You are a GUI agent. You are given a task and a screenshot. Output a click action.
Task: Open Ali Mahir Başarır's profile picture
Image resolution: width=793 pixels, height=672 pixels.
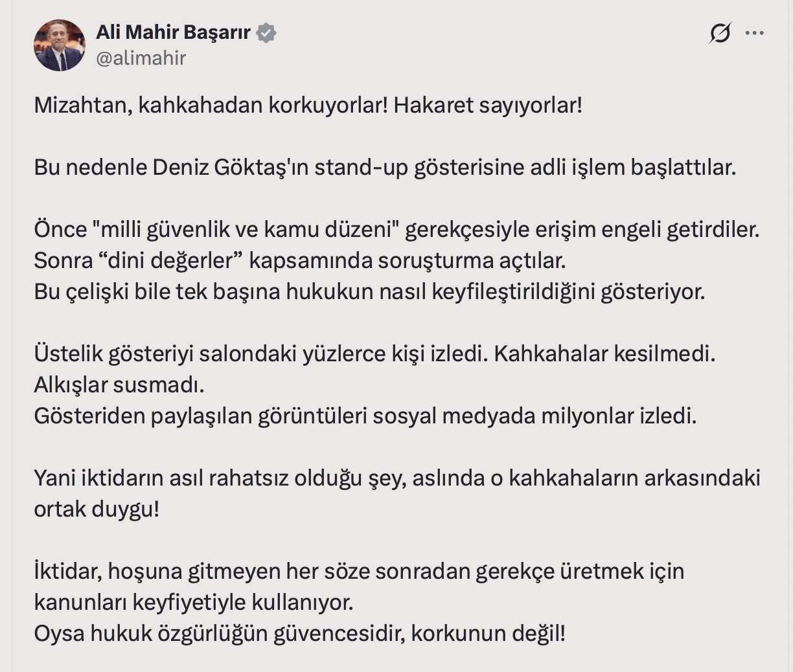coord(60,45)
